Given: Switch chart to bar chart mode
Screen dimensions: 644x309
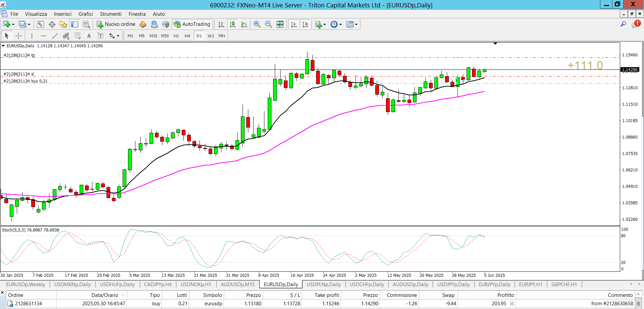Looking at the screenshot, I should coord(221,24).
